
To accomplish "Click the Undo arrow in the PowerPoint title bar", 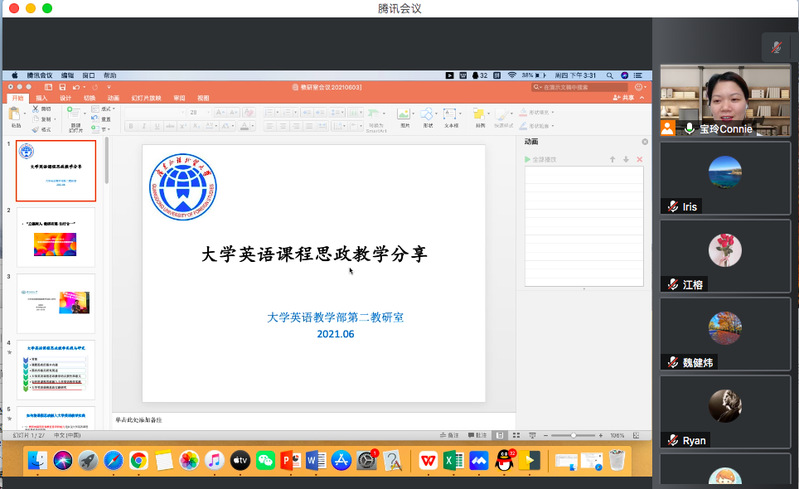I will (75, 87).
